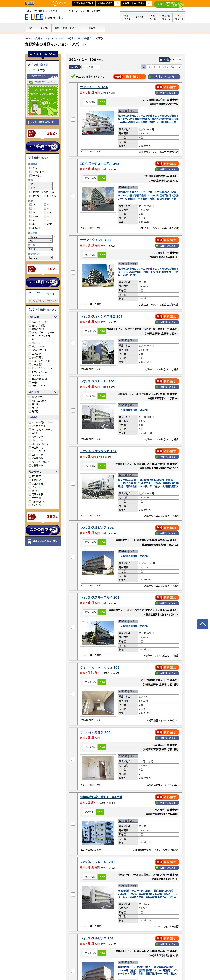Tick the checkbox for サザン・ウインド 403 listing
Screen dimensions: 210x980
coord(73,272)
